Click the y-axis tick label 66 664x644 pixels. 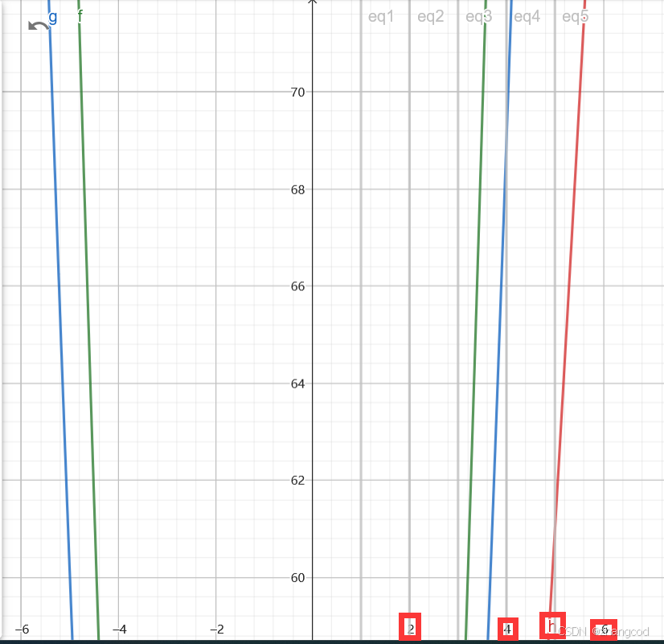coord(297,287)
